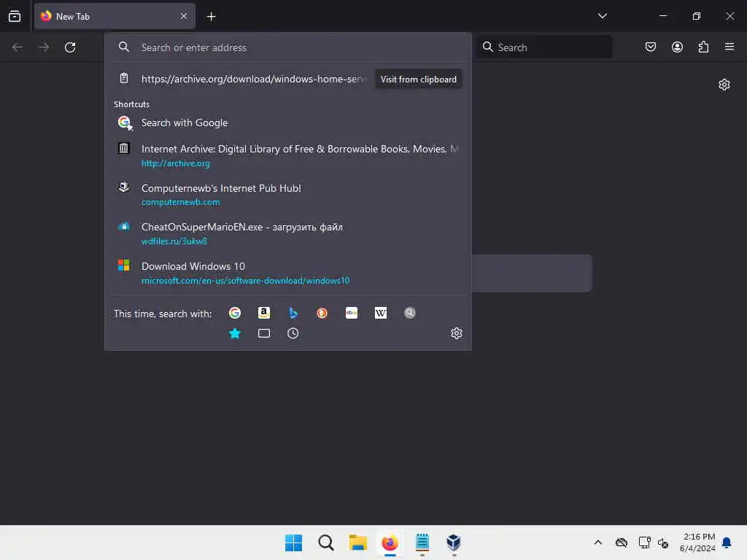Search this time with Google icon

[235, 313]
